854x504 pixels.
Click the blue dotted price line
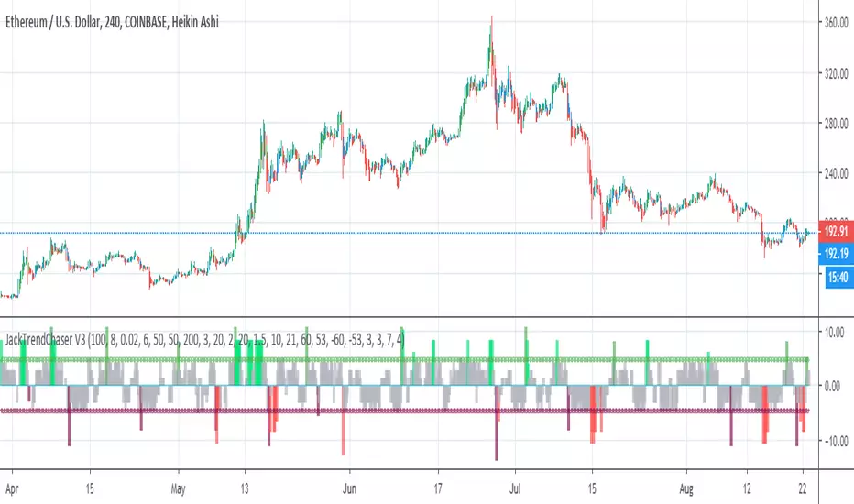tap(409, 233)
